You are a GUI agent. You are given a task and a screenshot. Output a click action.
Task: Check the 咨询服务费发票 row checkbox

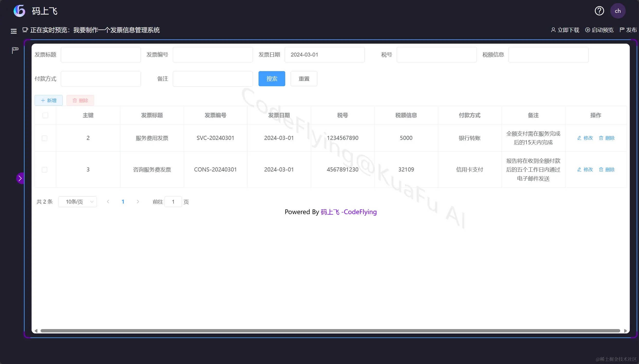pyautogui.click(x=44, y=170)
